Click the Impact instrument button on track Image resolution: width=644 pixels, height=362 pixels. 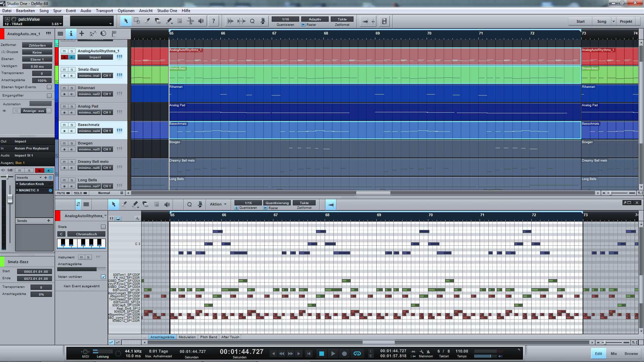click(95, 57)
